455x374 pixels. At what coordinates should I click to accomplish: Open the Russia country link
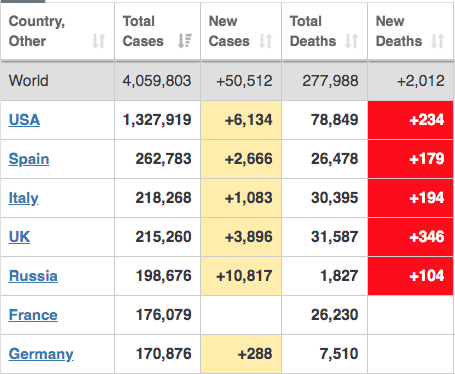(x=33, y=276)
